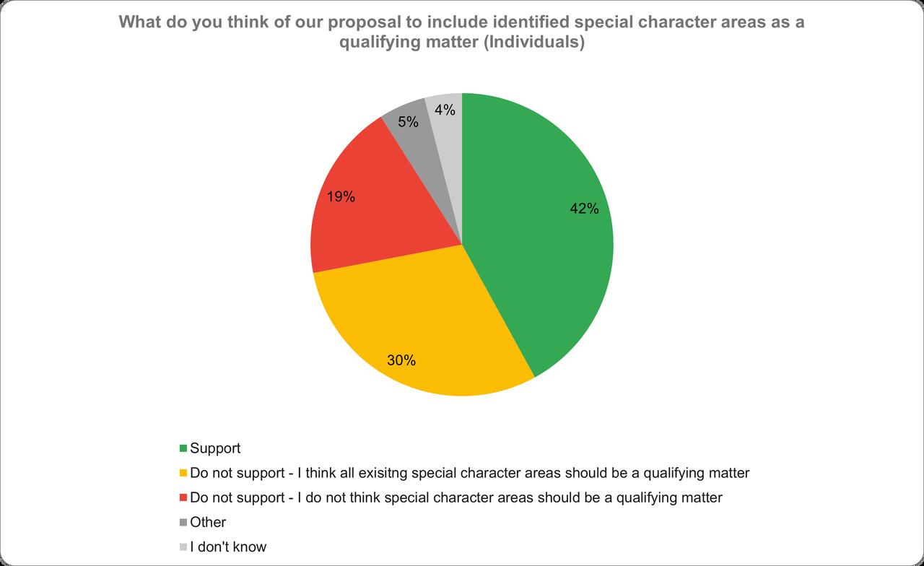Click the legend text about all existing areas

coord(469,474)
